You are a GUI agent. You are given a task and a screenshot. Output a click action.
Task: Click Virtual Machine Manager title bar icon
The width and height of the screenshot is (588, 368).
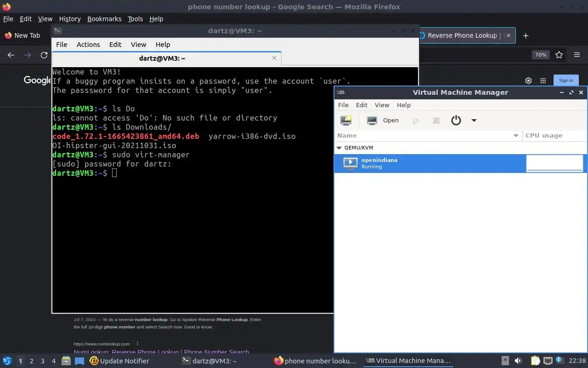(x=341, y=92)
